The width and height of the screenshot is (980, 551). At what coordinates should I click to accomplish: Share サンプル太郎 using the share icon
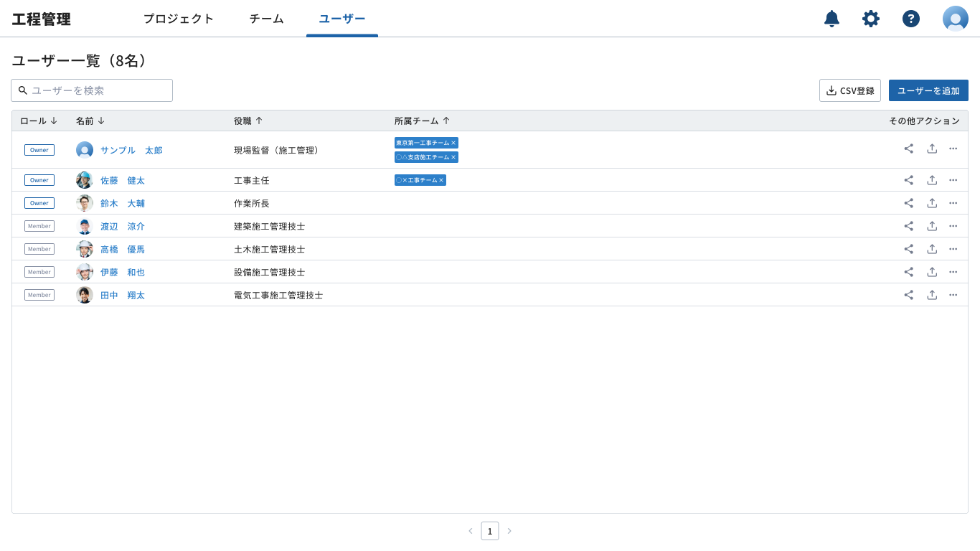(909, 149)
